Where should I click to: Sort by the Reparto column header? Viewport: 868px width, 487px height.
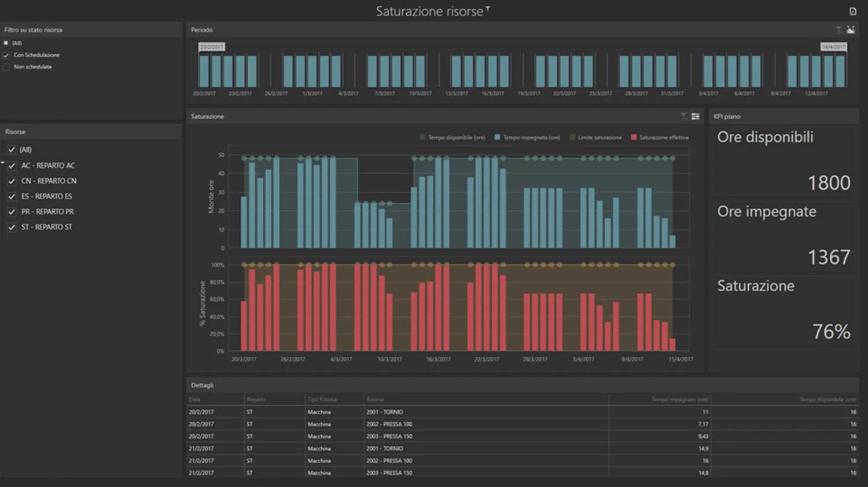tap(275, 400)
